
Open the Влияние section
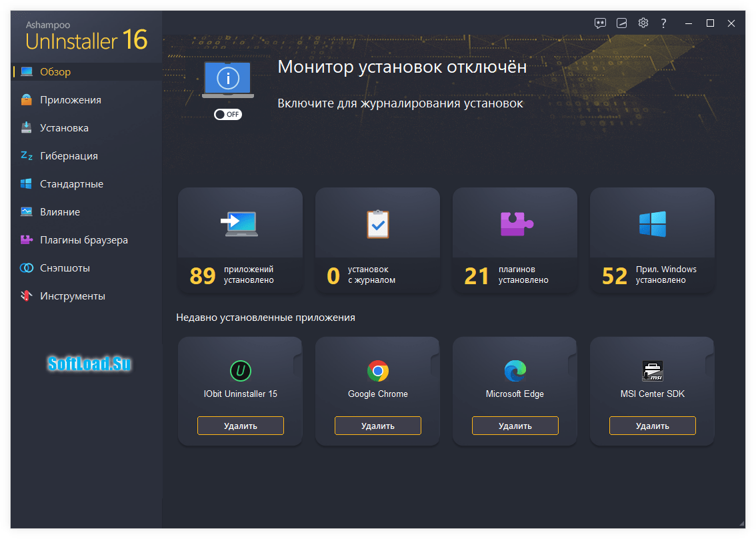click(86, 212)
